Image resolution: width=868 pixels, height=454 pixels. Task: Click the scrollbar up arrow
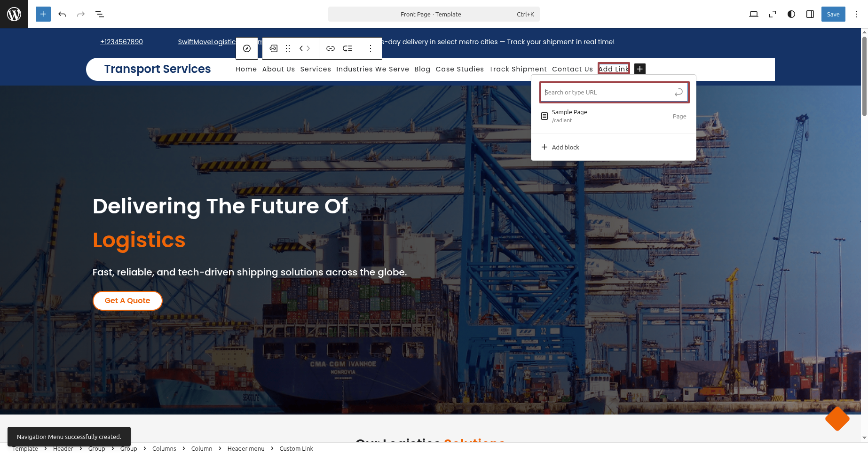point(864,32)
